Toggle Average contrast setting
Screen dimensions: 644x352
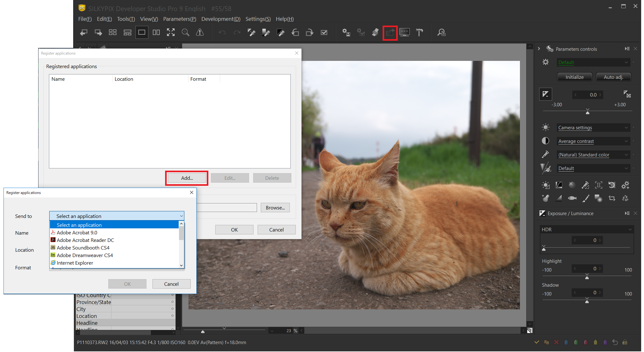pos(546,141)
